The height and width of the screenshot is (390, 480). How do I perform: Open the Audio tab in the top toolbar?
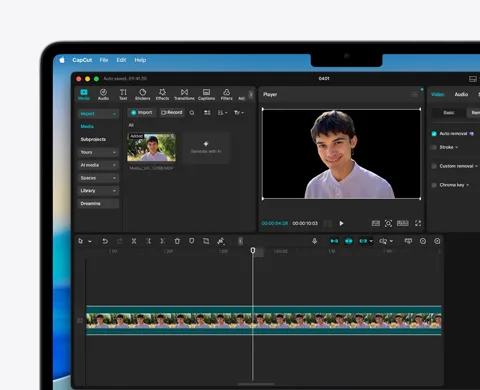[103, 94]
